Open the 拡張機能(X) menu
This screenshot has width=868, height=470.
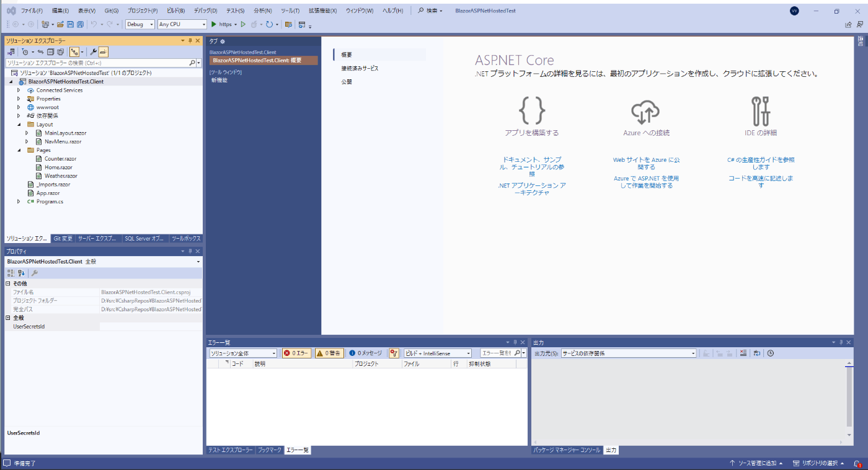322,11
